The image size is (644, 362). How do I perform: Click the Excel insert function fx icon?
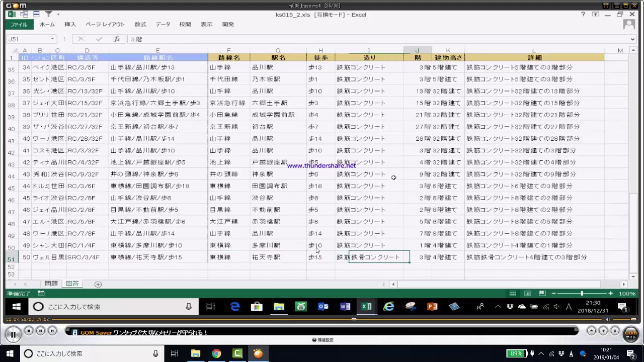point(116,39)
